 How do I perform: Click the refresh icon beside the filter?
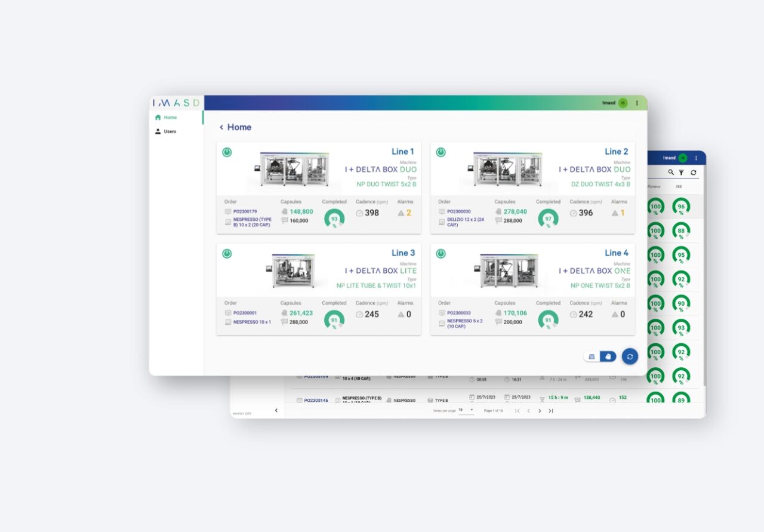(693, 173)
